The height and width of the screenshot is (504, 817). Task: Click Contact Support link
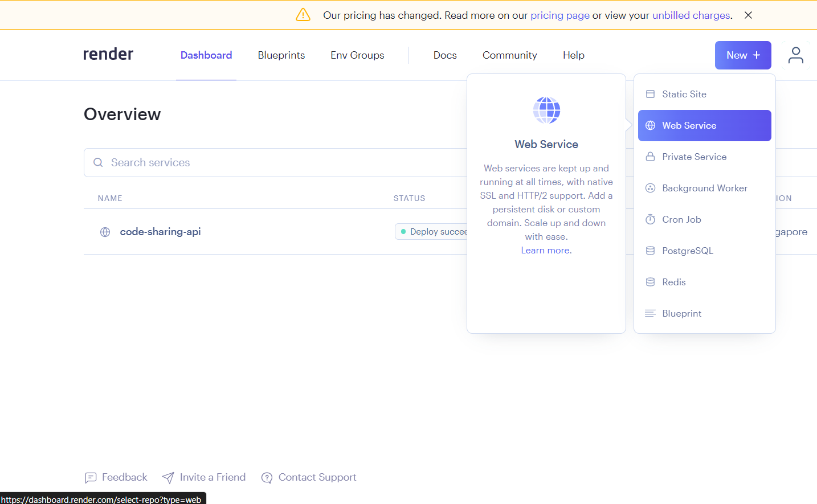pos(317,477)
